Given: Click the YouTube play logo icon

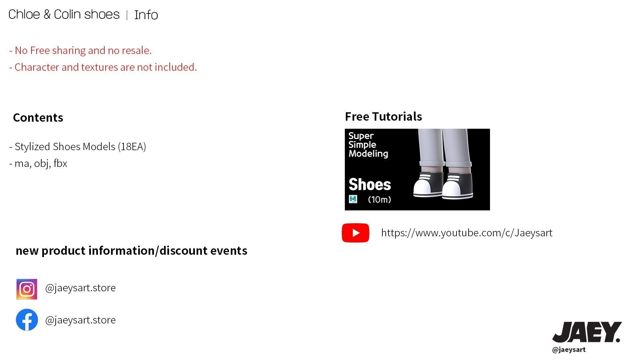Looking at the screenshot, I should pyautogui.click(x=355, y=233).
